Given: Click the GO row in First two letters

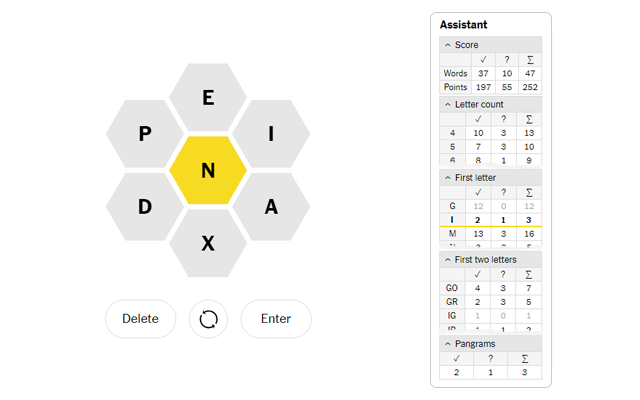Looking at the screenshot, I should [491, 288].
